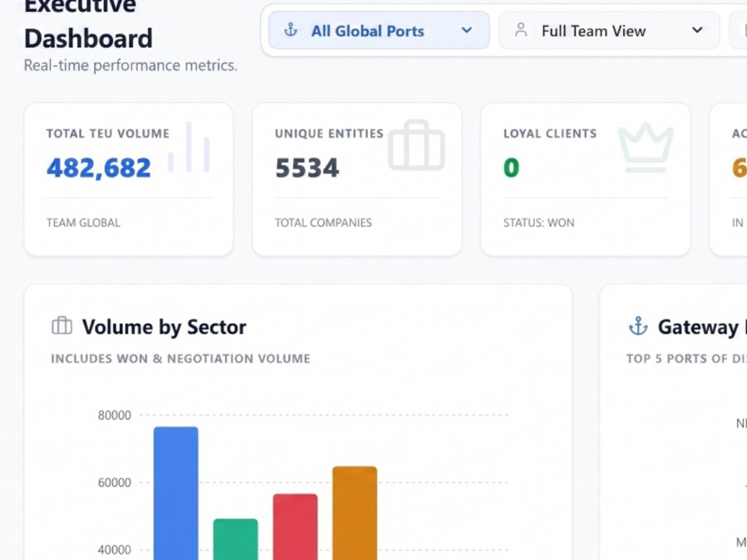Click the INCLUDES WON & NEGOTIATION VOLUME subtitle

(x=181, y=358)
